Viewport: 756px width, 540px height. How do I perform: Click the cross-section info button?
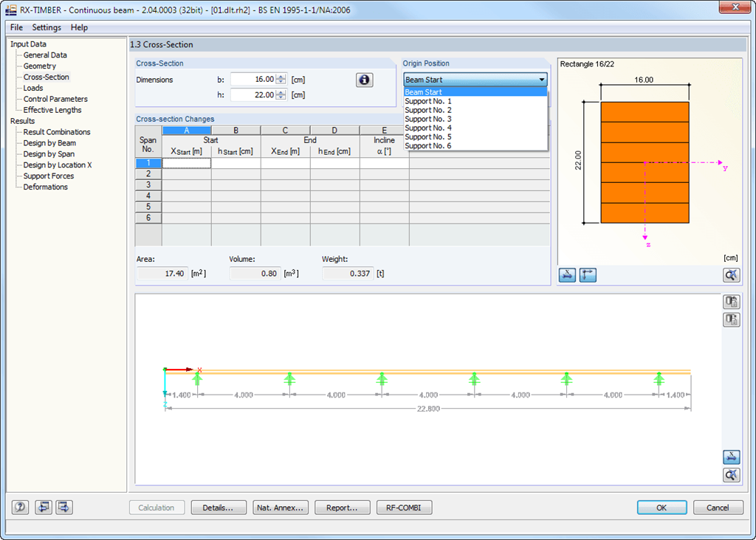coord(364,80)
